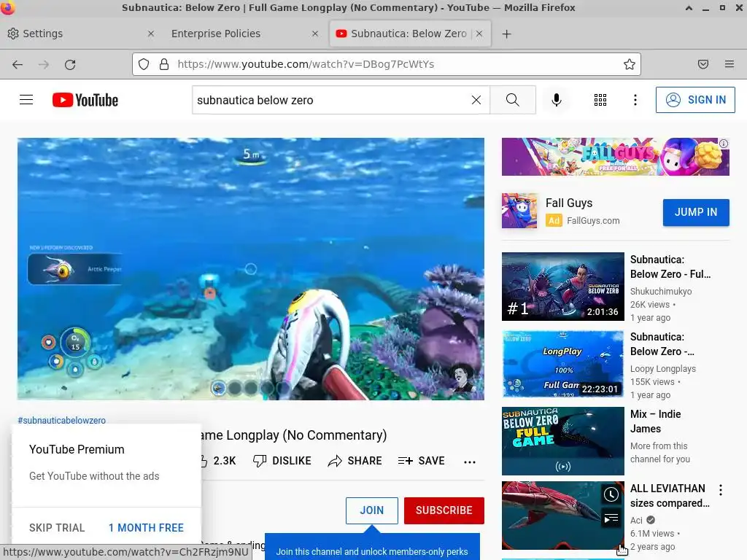Image resolution: width=747 pixels, height=560 pixels.
Task: Open more actions ellipsis under video
Action: pos(470,462)
